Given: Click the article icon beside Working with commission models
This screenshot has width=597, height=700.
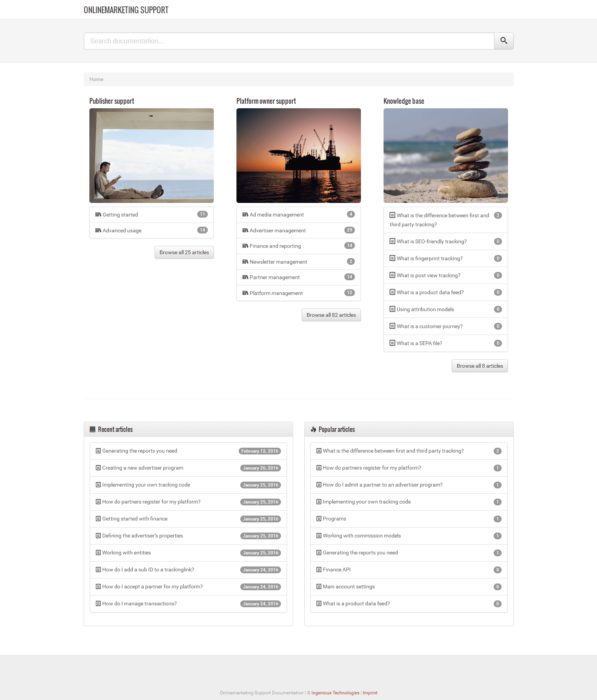Looking at the screenshot, I should point(319,536).
